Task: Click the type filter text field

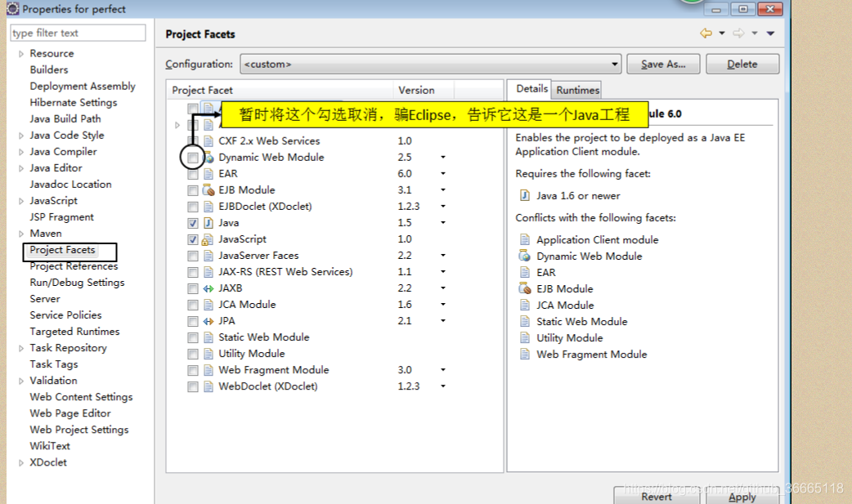Action: pos(78,33)
